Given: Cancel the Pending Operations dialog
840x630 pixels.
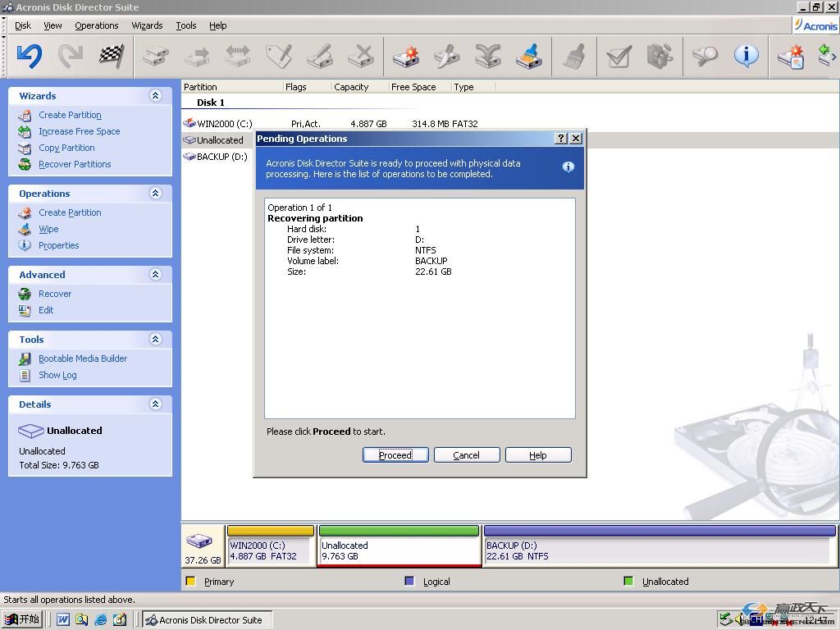Looking at the screenshot, I should click(x=466, y=455).
